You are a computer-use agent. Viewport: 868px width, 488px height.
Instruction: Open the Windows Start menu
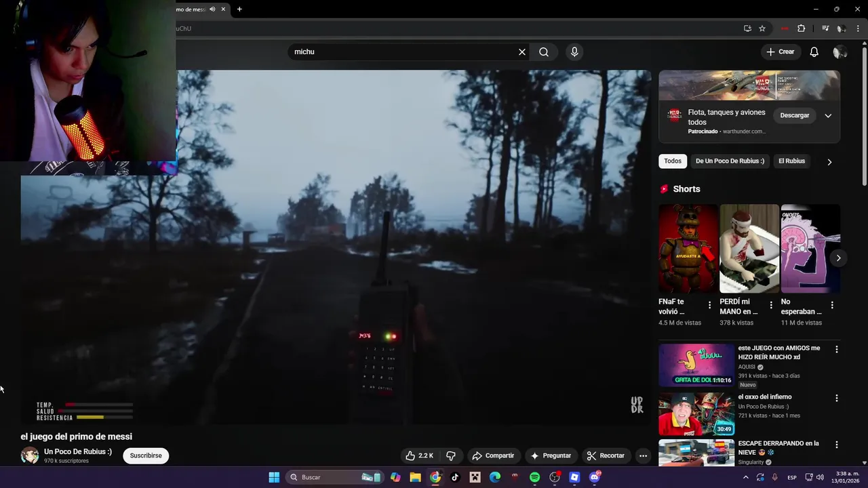tap(274, 477)
